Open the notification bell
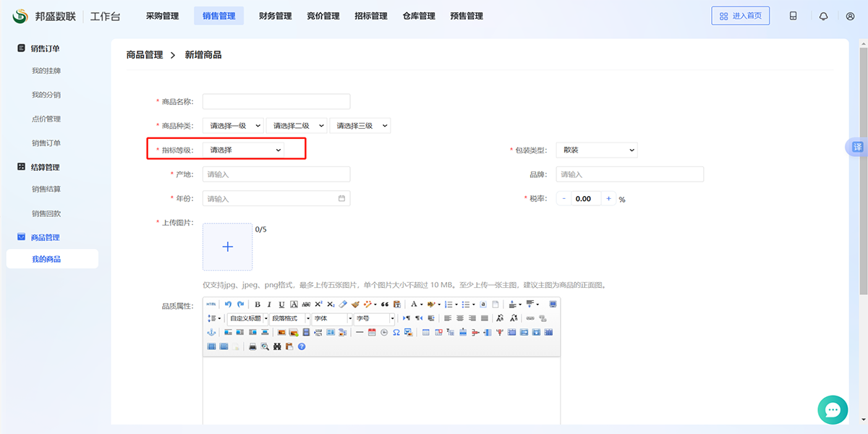Image resolution: width=868 pixels, height=434 pixels. point(824,15)
